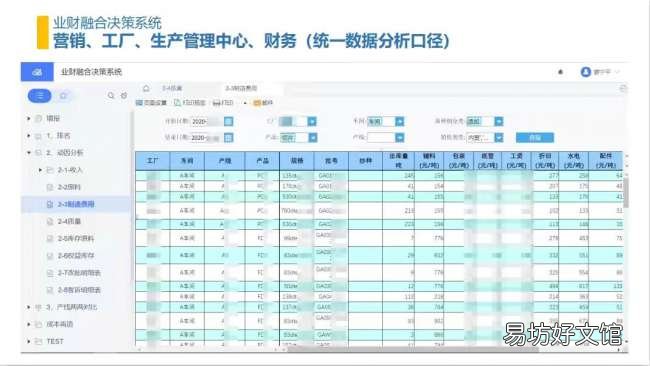Click the 填报 folder label
The width and height of the screenshot is (650, 366).
(x=53, y=119)
